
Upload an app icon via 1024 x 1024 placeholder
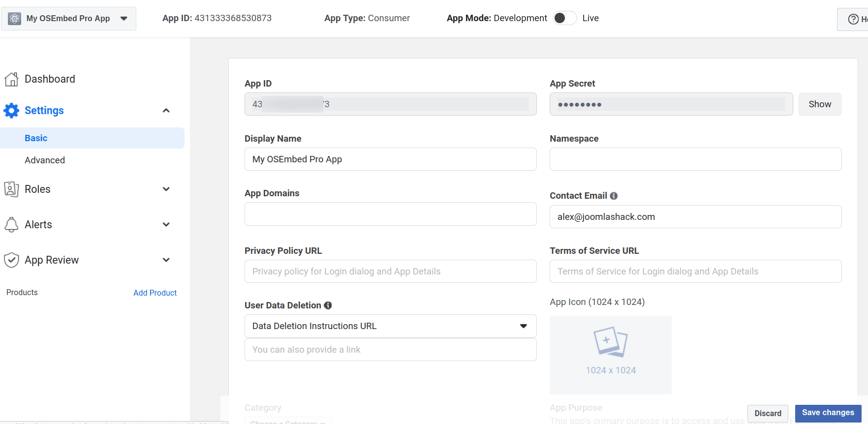[x=611, y=355]
